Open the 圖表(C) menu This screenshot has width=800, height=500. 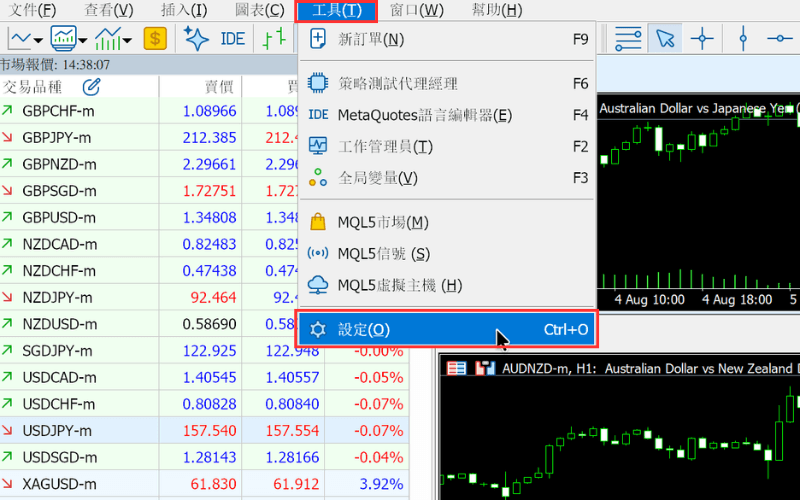[259, 10]
